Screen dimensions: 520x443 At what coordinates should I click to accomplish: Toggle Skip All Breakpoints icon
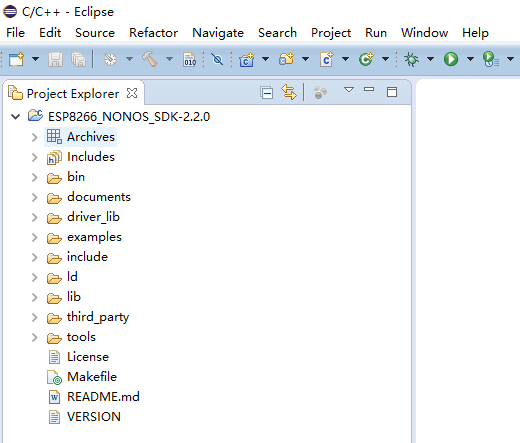(218, 59)
